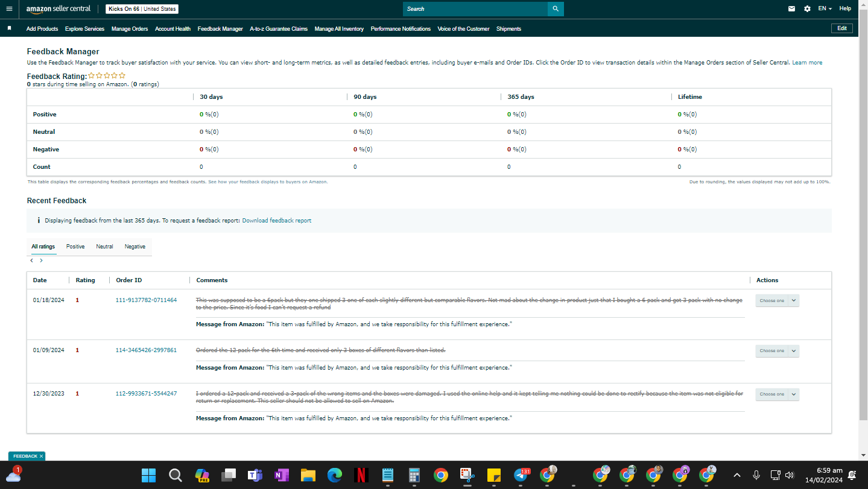868x489 pixels.
Task: Click Download feedback report link
Action: [277, 221]
